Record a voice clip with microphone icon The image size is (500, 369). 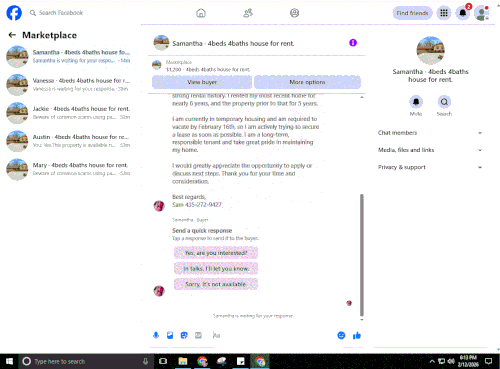pos(156,335)
